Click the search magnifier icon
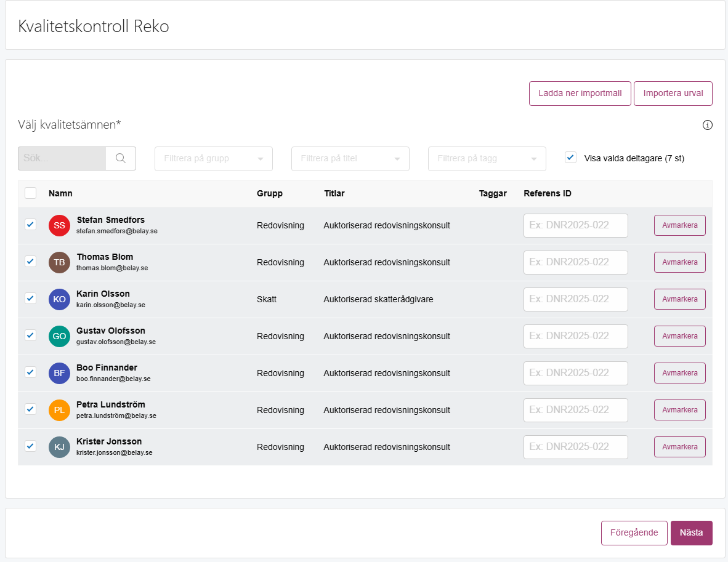Image resolution: width=728 pixels, height=562 pixels. tap(121, 158)
